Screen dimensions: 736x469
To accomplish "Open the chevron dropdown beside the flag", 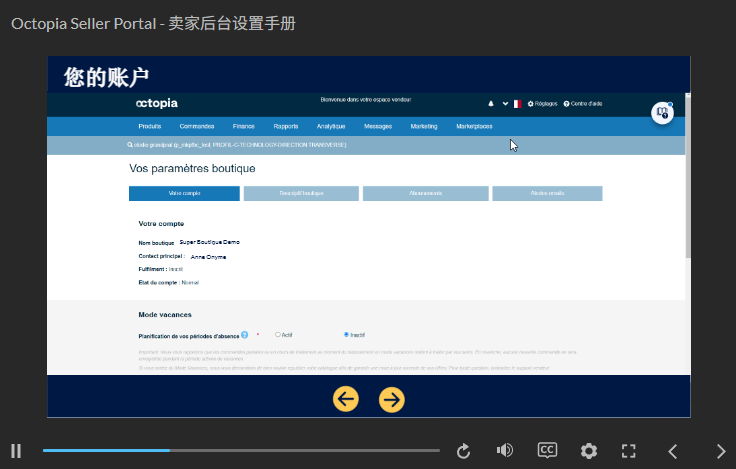I will [x=505, y=104].
